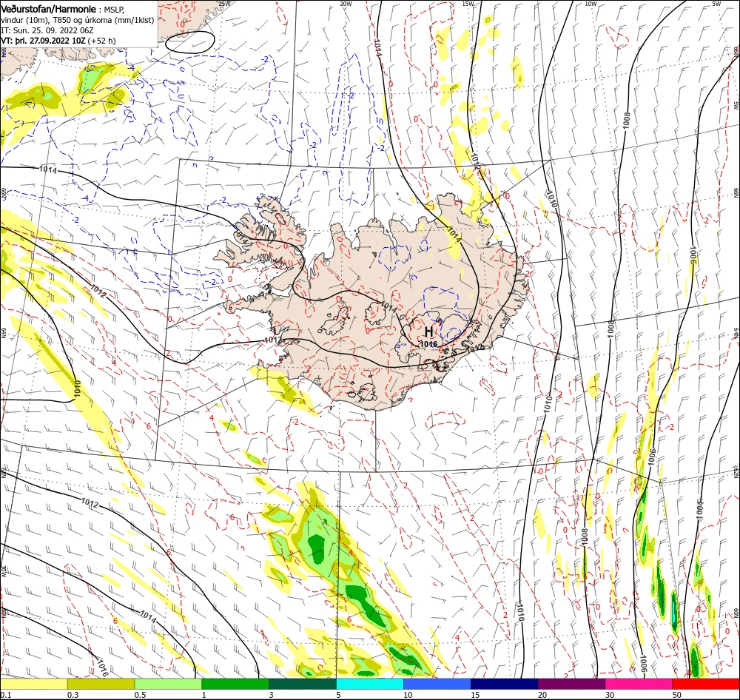The width and height of the screenshot is (740, 700).
Task: Click the '15W' longitude label
Action: [468, 4]
